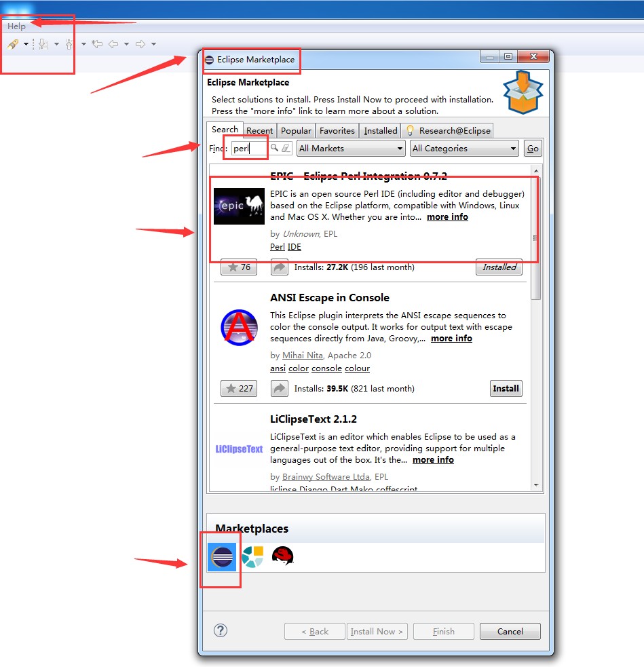Open the Research@Eclipse tab
Viewport: 644px width, 667px height.
448,130
